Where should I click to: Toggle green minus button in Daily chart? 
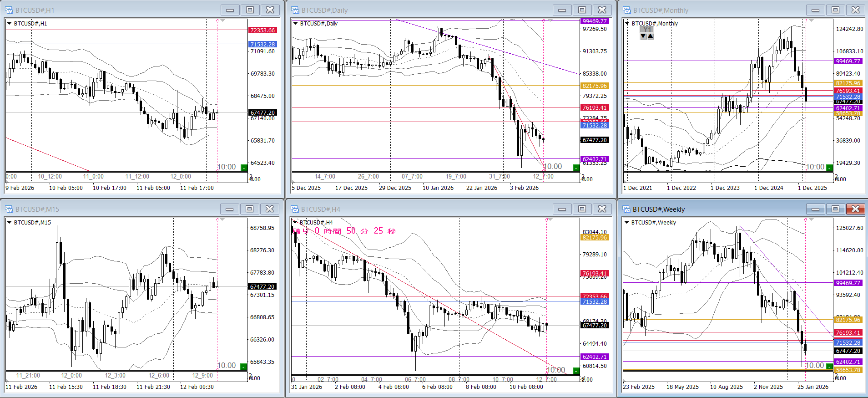576,168
